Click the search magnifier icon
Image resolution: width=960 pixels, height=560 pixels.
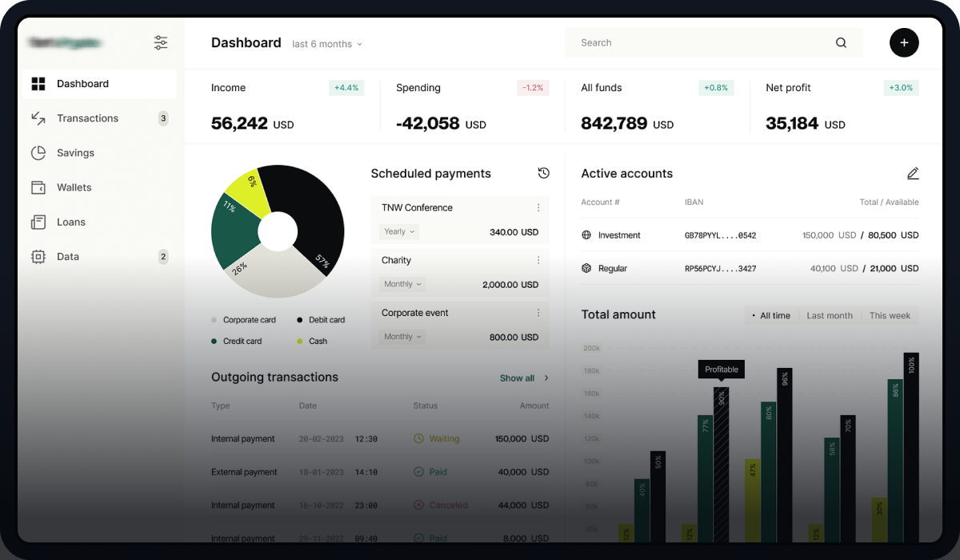(841, 43)
